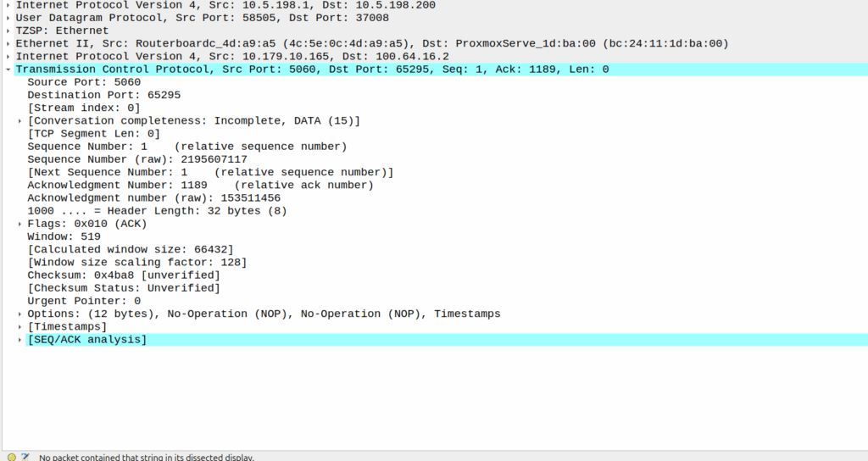Expand the Ethernet II header row
Image resolution: width=868 pixels, height=461 pixels.
click(8, 43)
